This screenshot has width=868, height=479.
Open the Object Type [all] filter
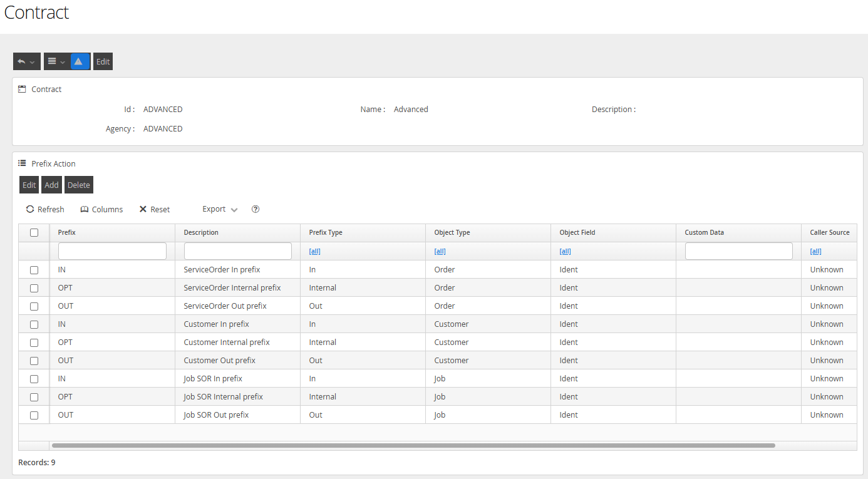440,251
